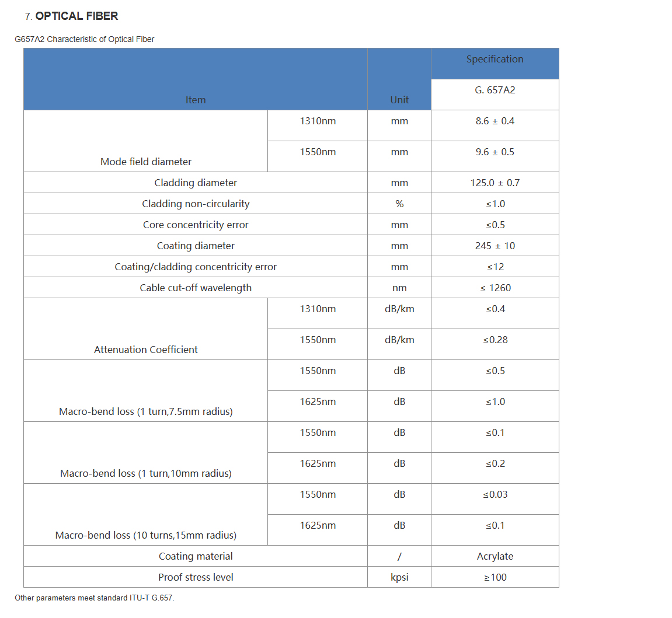Viewport: 672px width, 618px height.
Task: Click the "OPTICAL FIBER" section heading
Action: pos(76,16)
